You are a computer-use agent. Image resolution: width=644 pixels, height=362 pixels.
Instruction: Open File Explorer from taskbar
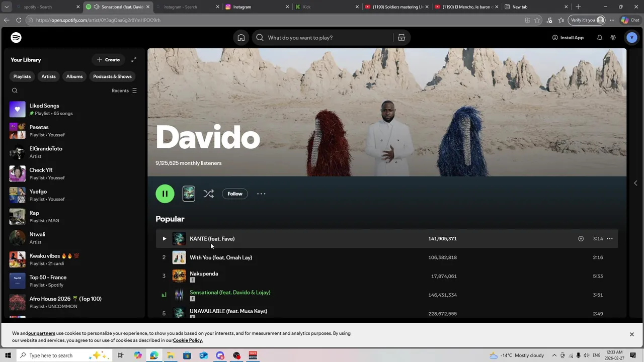click(171, 355)
